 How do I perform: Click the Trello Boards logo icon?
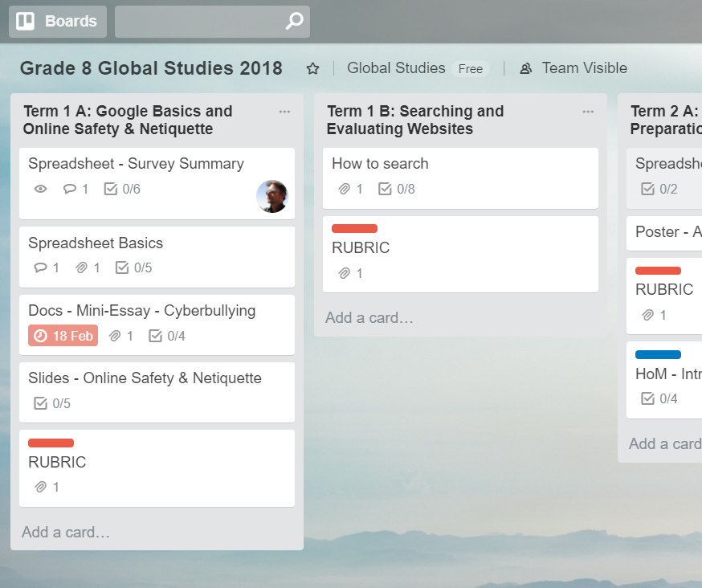click(26, 21)
